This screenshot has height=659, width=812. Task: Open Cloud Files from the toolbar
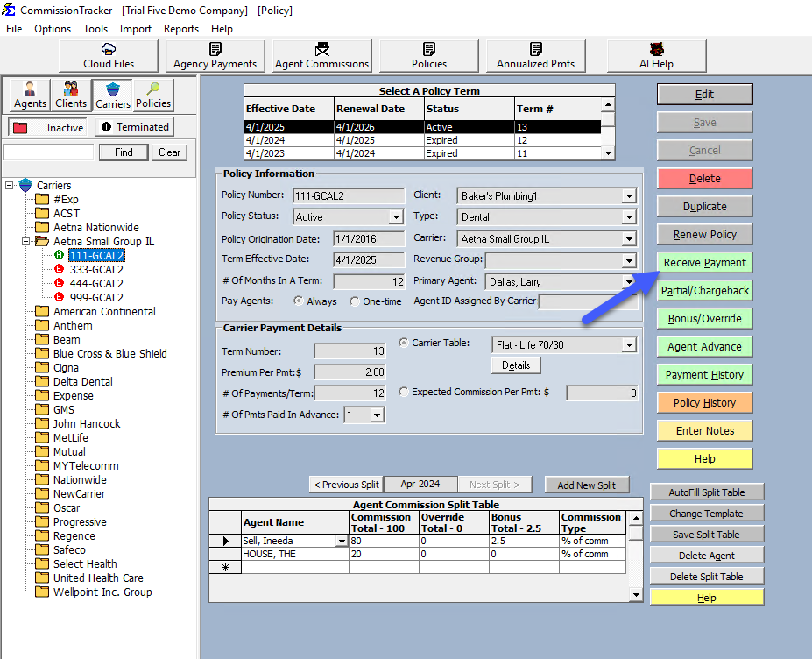point(109,56)
